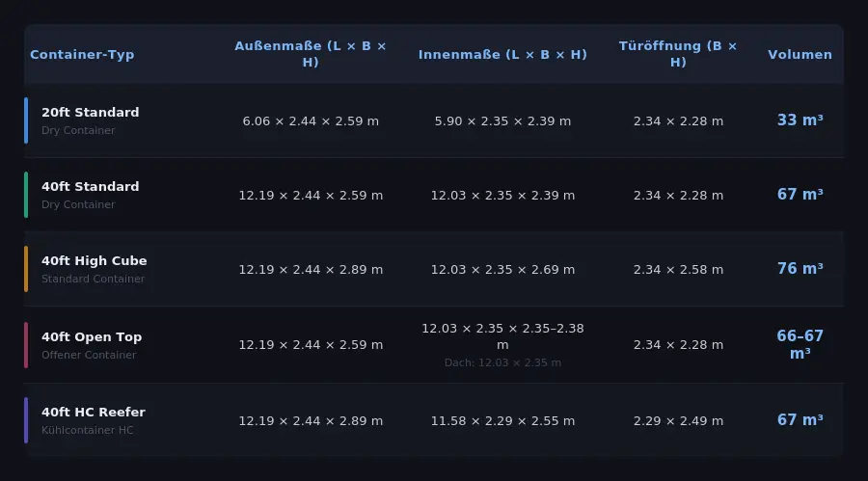Click the 76 m³ volume value

tap(800, 269)
